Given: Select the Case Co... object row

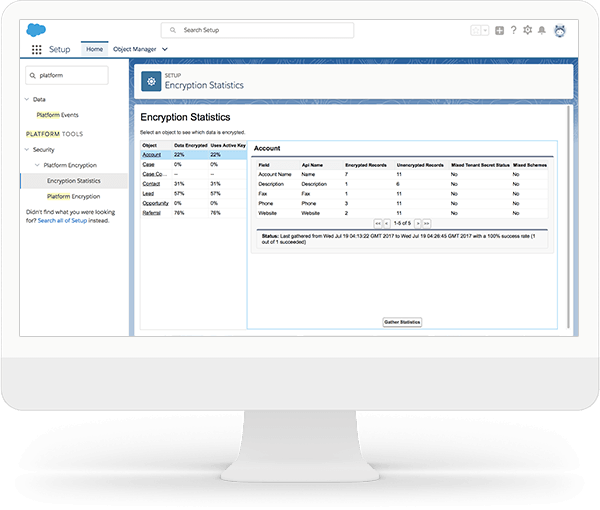Looking at the screenshot, I should click(194, 174).
